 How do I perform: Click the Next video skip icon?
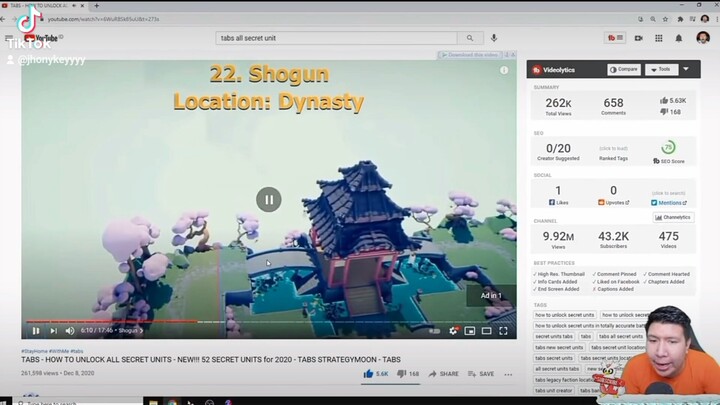pos(53,330)
